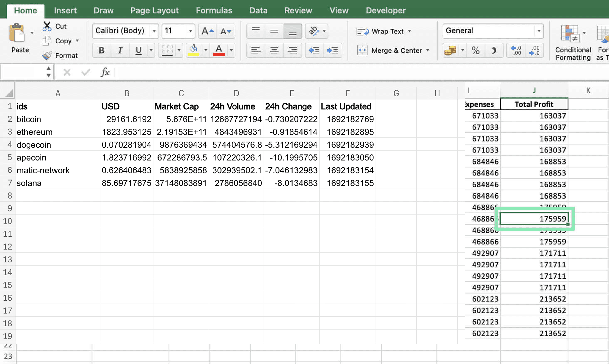
Task: Click the percent style icon
Action: (x=475, y=50)
